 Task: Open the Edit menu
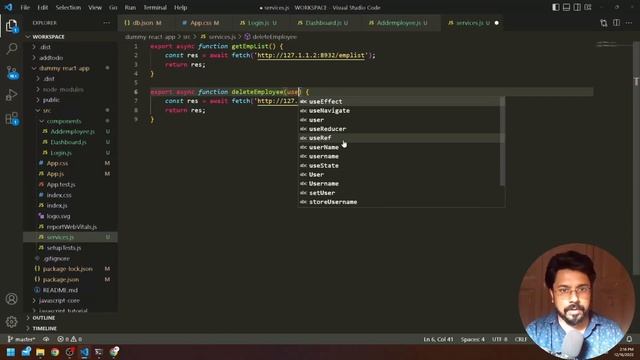tap(42, 7)
